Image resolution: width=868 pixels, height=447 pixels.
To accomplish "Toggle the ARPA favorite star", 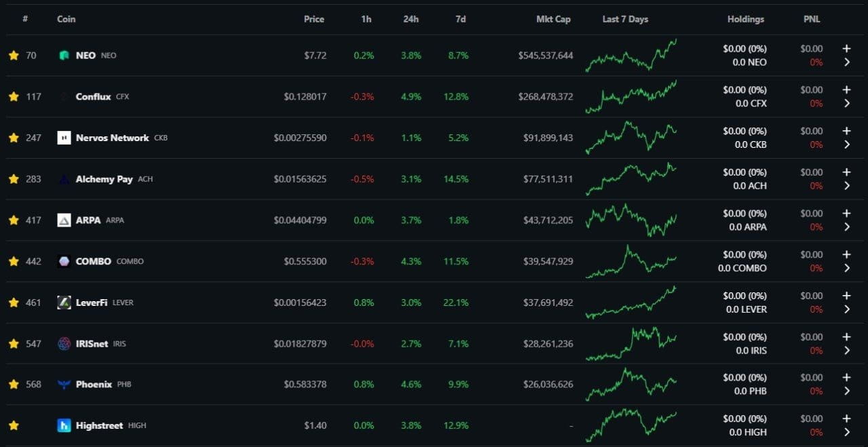I will coord(14,220).
